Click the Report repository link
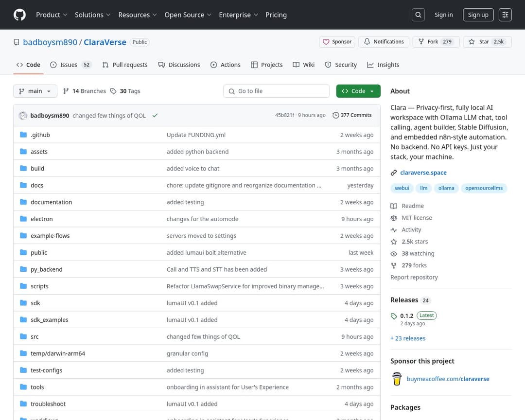Viewport: 525px width, 420px height. (x=414, y=277)
